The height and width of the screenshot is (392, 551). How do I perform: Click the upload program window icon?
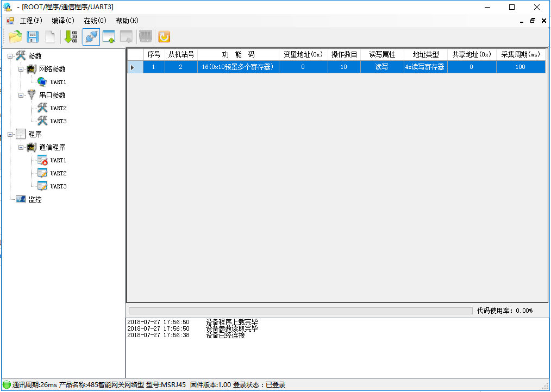point(109,37)
